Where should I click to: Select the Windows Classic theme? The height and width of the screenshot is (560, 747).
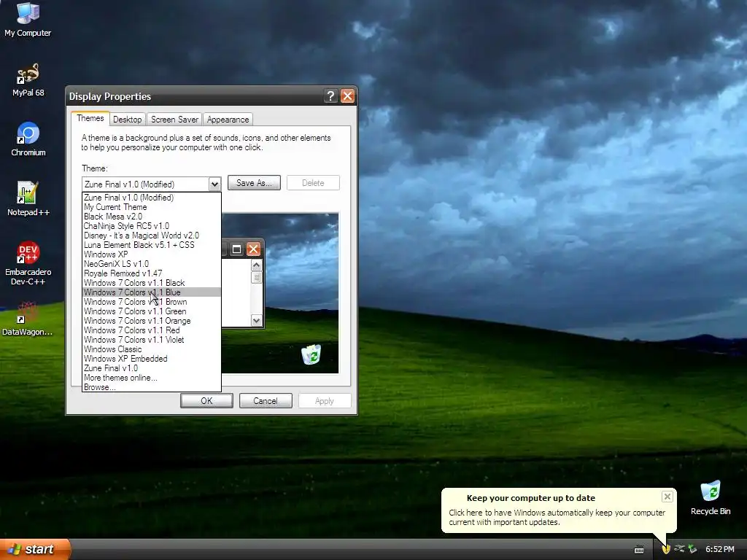point(152,349)
